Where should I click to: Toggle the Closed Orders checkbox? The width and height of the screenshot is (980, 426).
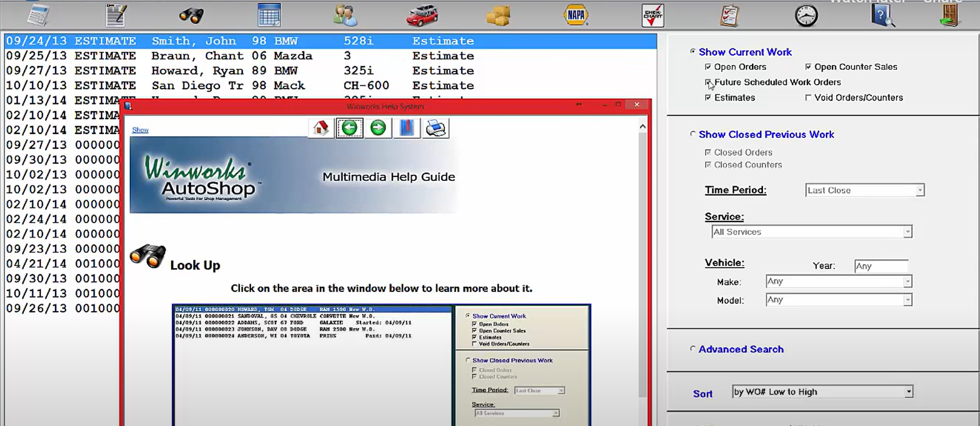(x=708, y=152)
